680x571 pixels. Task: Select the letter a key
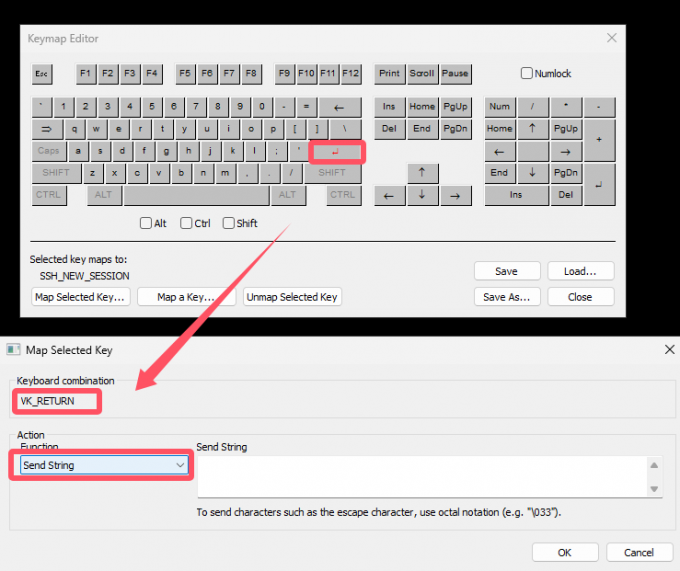pyautogui.click(x=78, y=151)
